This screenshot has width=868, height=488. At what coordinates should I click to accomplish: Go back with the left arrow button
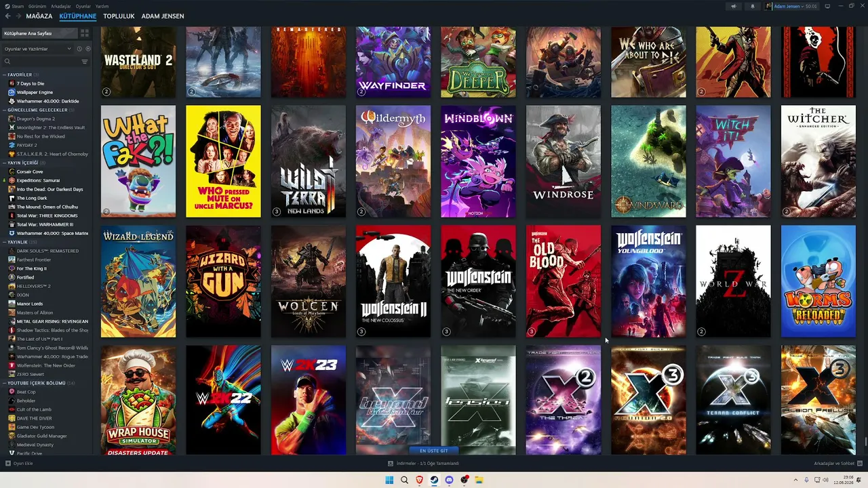[x=8, y=16]
